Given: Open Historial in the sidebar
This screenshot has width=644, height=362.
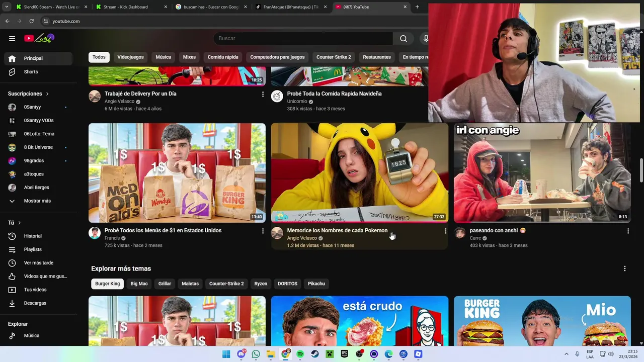Looking at the screenshot, I should tap(38, 236).
